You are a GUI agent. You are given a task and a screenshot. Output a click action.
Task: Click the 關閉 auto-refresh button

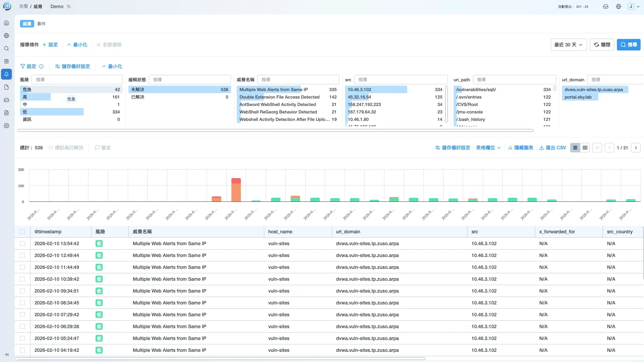coord(602,45)
